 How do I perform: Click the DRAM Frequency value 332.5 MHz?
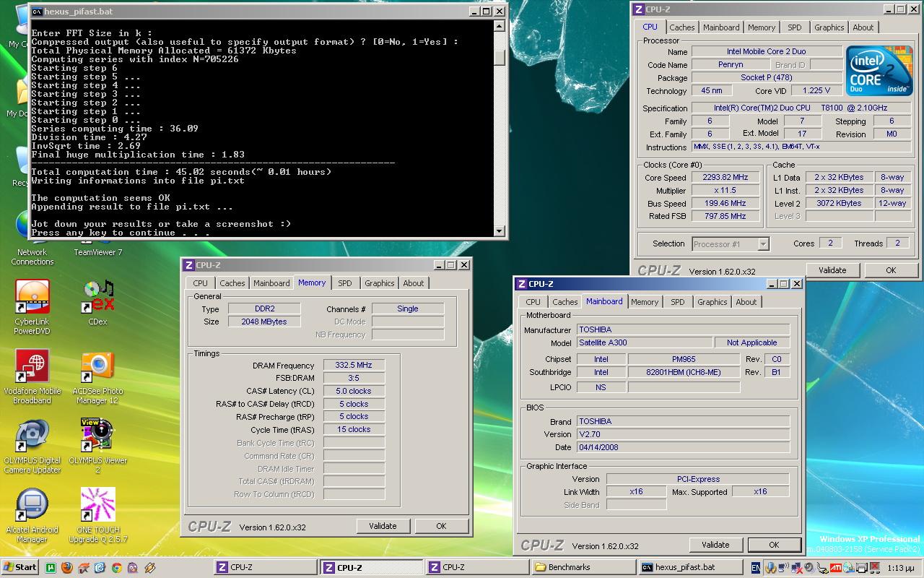(x=354, y=366)
